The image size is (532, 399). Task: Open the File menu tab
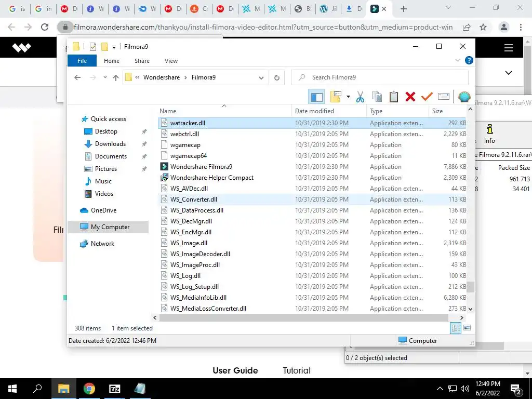pyautogui.click(x=82, y=61)
